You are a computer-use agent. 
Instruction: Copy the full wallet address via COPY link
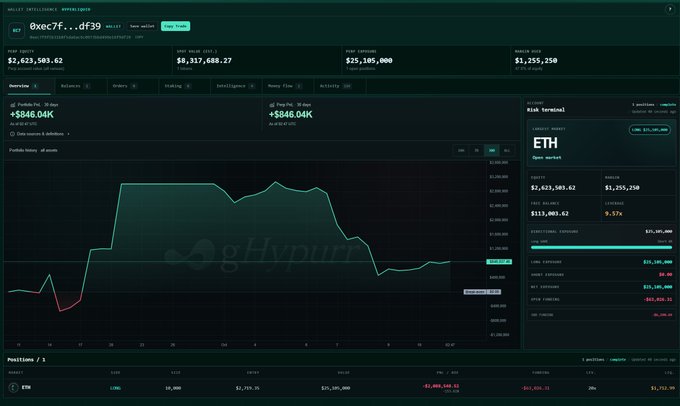tap(139, 37)
